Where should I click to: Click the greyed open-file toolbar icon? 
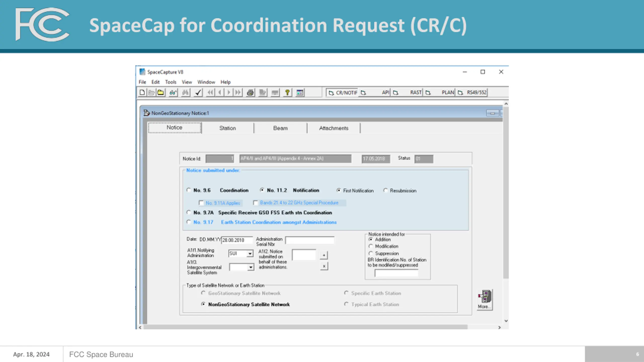point(151,93)
